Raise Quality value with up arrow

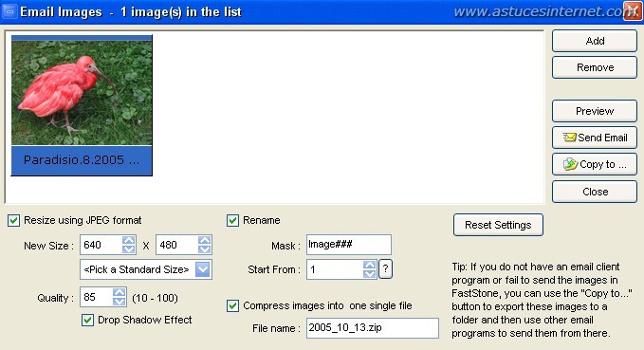click(x=120, y=292)
